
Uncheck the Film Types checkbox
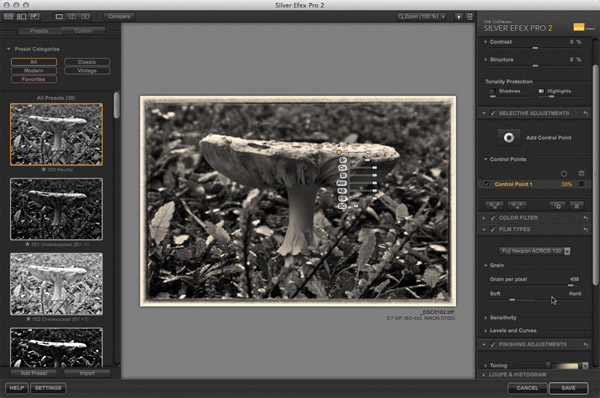click(493, 229)
